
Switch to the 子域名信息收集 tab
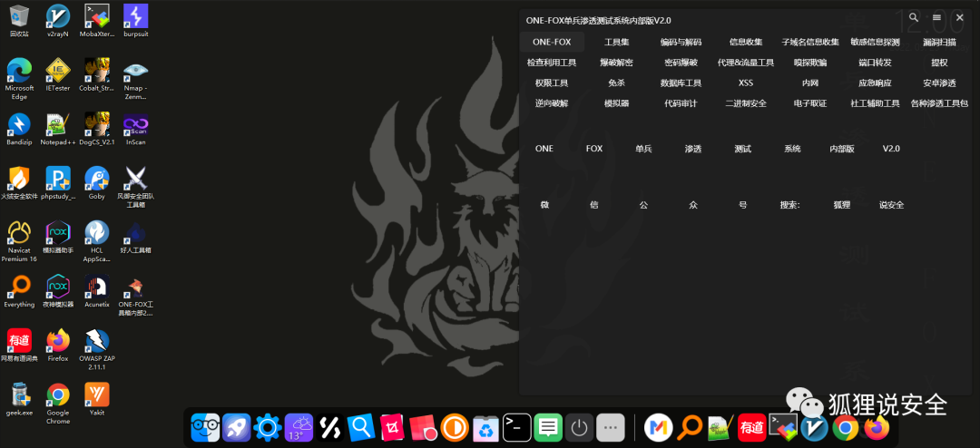pos(810,43)
